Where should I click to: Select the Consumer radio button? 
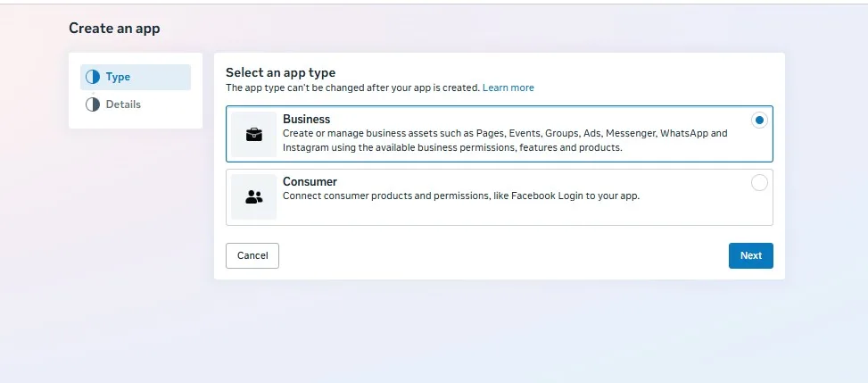coord(759,183)
